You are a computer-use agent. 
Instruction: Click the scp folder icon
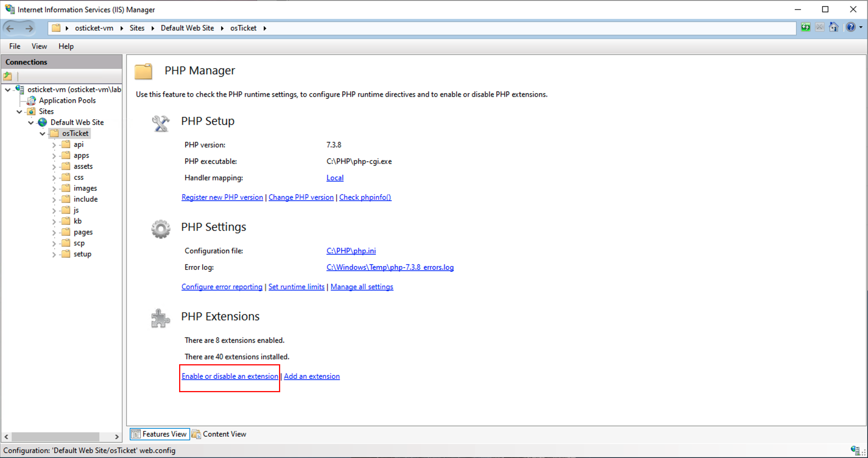click(66, 243)
